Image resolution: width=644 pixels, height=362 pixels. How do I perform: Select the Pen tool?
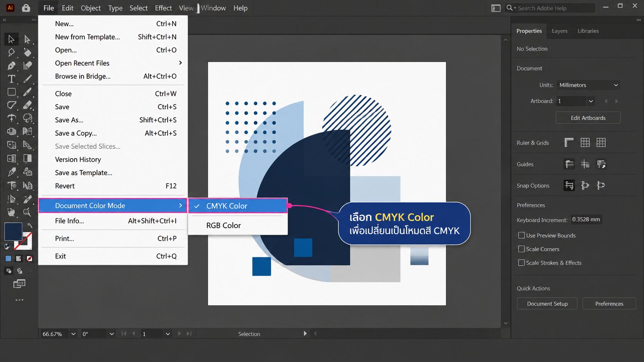point(12,66)
